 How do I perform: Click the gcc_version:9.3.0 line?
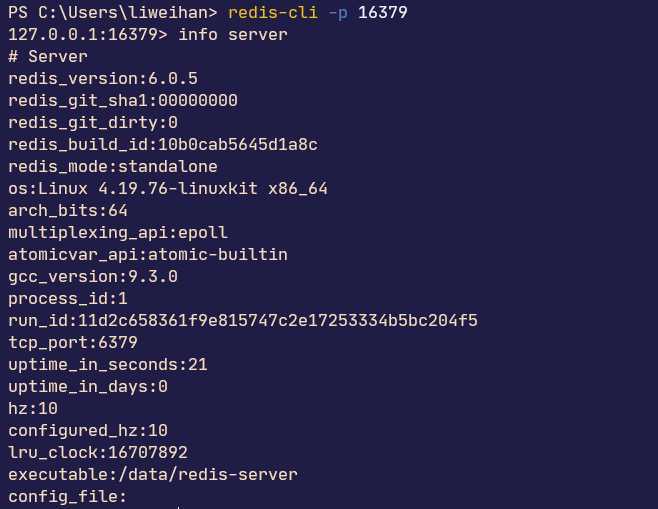(93, 277)
